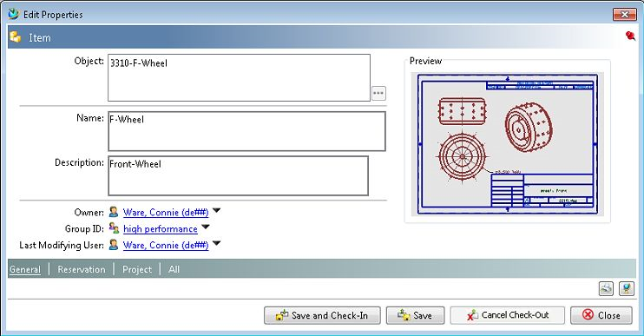This screenshot has height=336, width=644.
Task: Open the All tab
Action: 174,269
